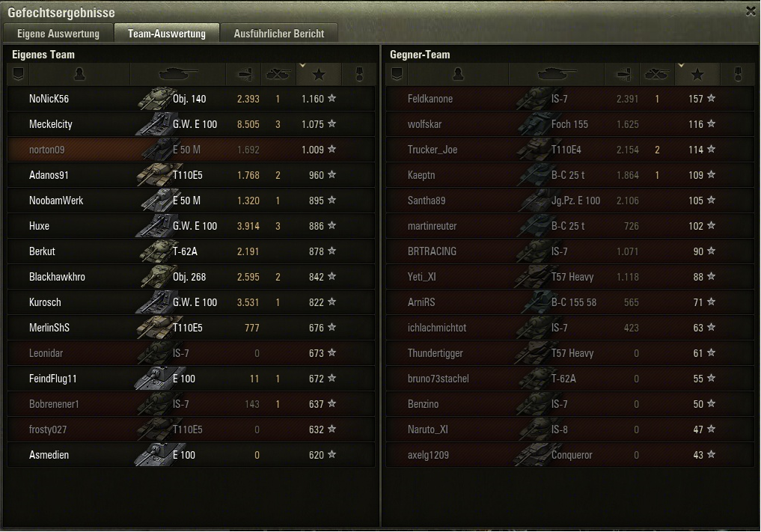Select player Meckelcity in own team list
761x532 pixels.
point(51,124)
